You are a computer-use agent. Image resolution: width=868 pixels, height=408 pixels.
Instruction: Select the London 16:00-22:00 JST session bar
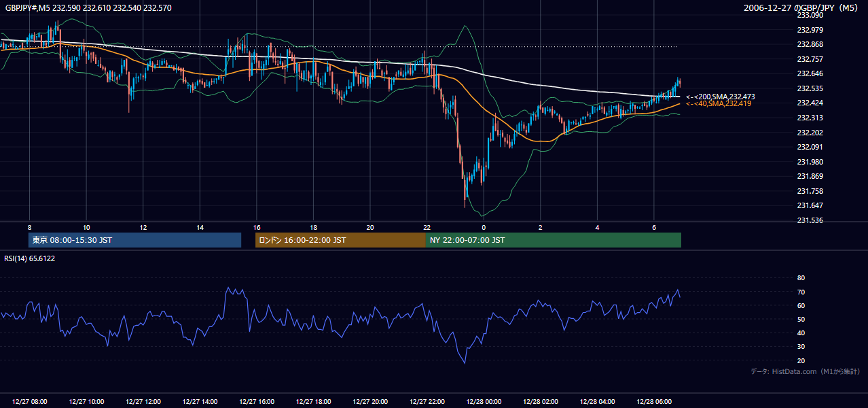point(340,240)
